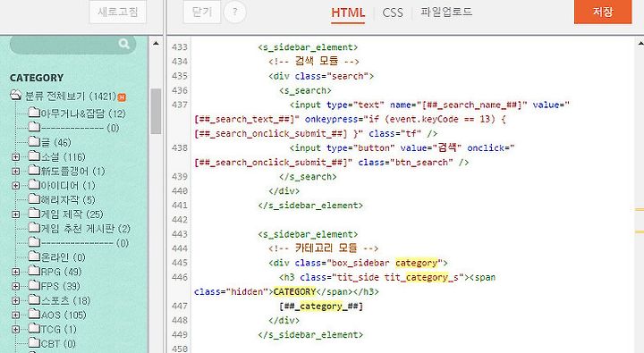Image resolution: width=644 pixels, height=353 pixels.
Task: Click the [##_category_##] code on line 447
Action: (x=321, y=307)
